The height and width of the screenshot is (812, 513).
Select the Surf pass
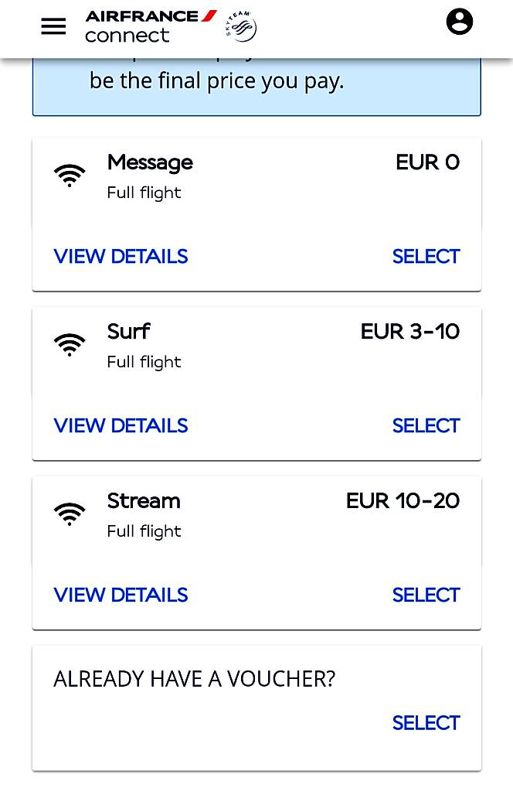point(426,425)
